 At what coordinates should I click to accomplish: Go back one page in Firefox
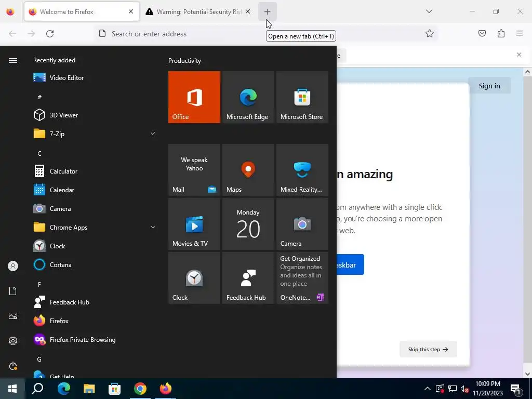pyautogui.click(x=12, y=34)
